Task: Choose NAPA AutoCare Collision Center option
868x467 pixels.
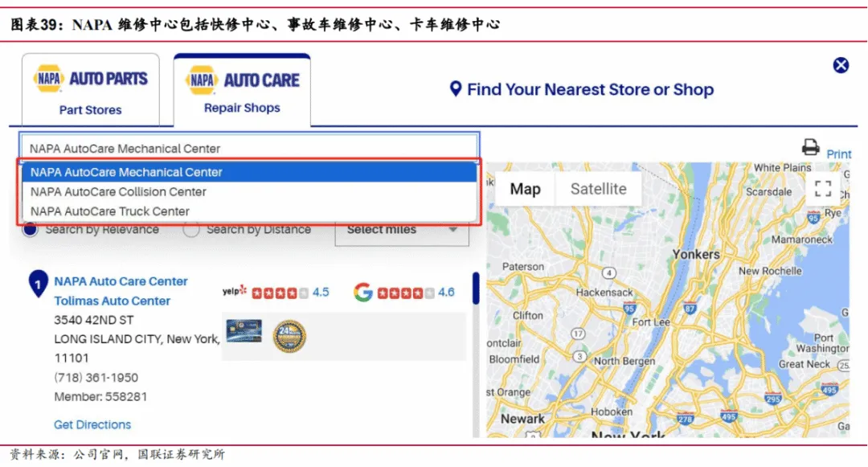Action: click(249, 191)
